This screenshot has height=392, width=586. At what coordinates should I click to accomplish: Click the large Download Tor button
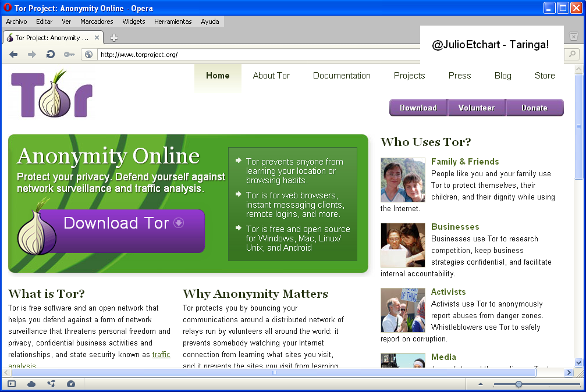(111, 231)
